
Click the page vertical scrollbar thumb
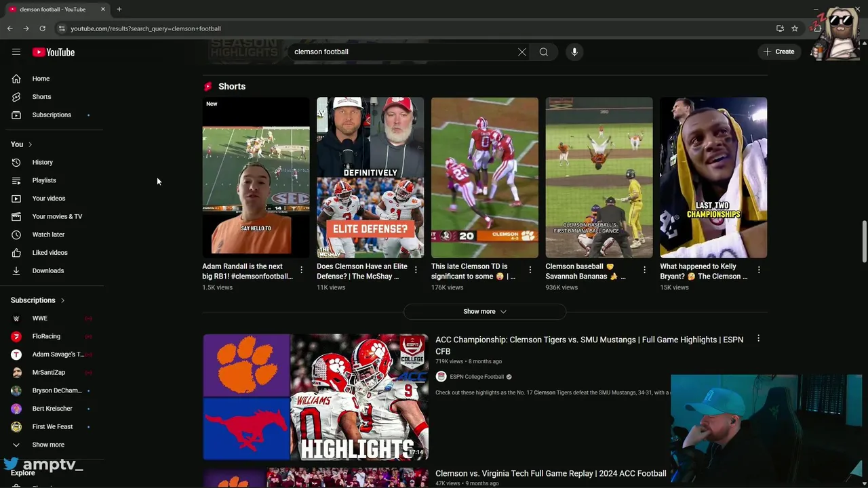click(864, 241)
